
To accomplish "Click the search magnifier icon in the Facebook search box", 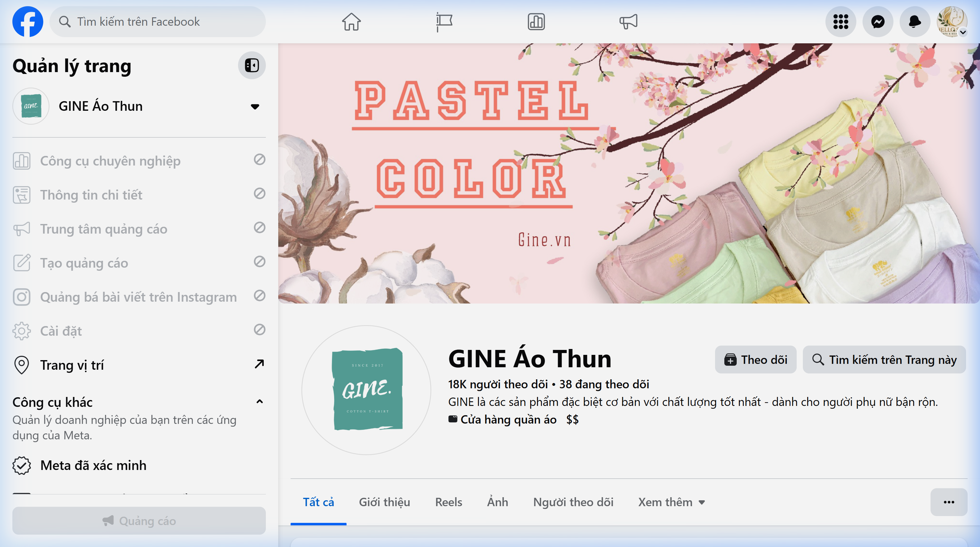I will 65,22.
